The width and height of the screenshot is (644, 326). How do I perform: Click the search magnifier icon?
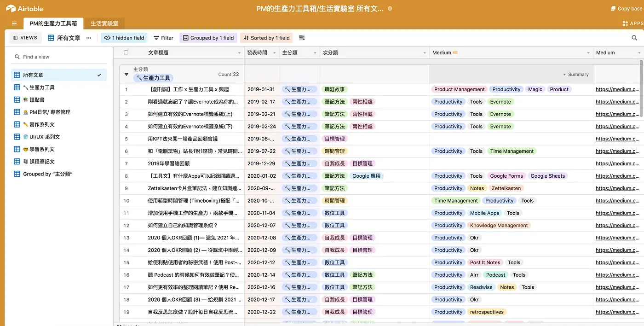[635, 38]
